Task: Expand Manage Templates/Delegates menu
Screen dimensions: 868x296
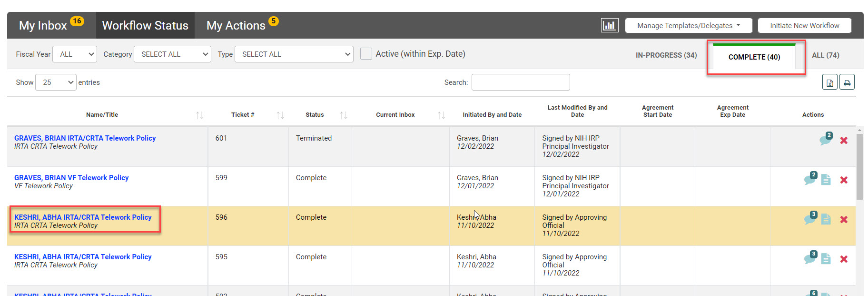Action: point(689,25)
